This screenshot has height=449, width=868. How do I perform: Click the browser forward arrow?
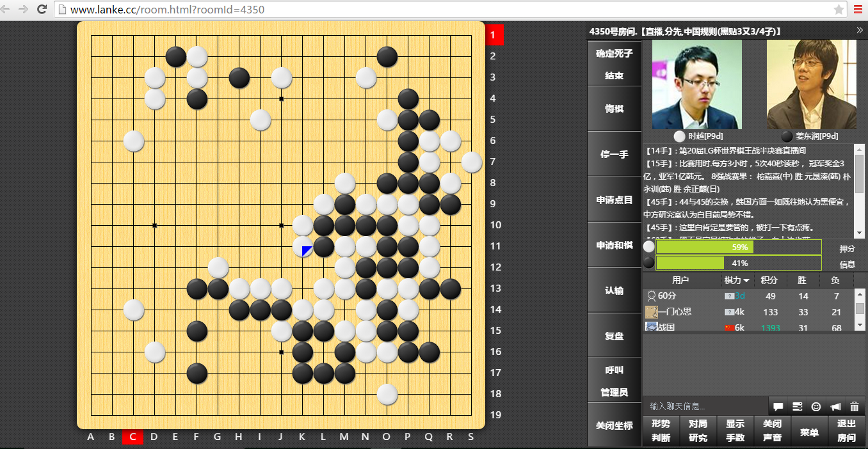(24, 10)
